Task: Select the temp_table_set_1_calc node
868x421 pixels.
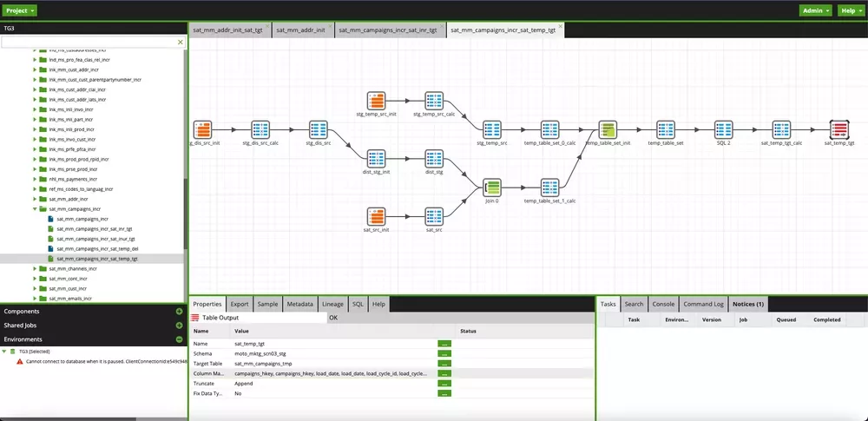Action: pyautogui.click(x=549, y=187)
